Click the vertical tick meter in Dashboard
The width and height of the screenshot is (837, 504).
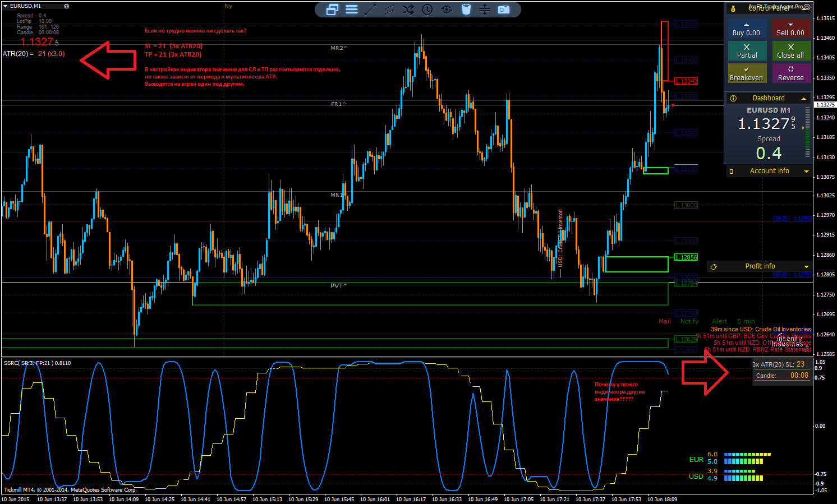(808, 132)
